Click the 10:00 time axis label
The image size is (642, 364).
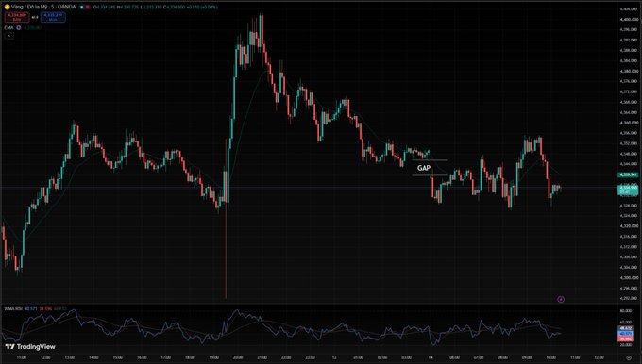click(551, 357)
